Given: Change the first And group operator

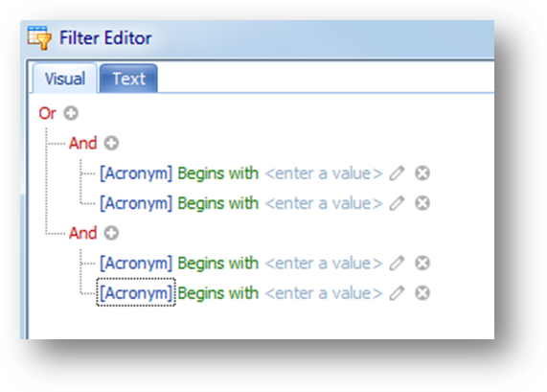Looking at the screenshot, I should click(x=82, y=143).
